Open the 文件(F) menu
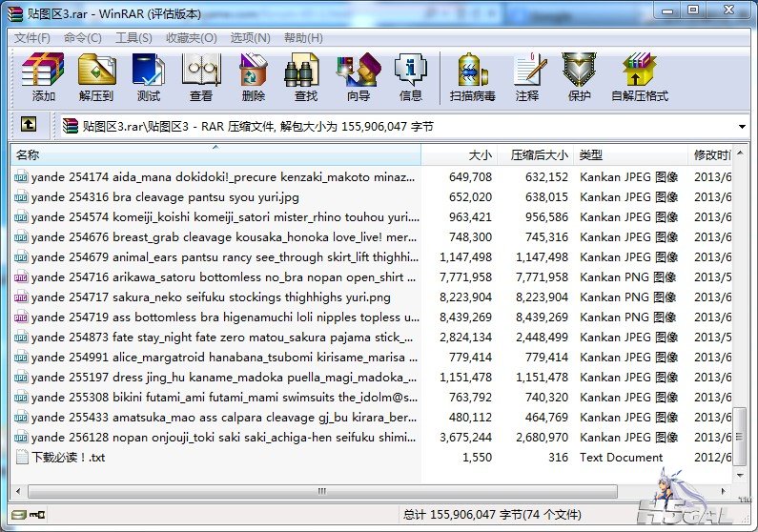Image resolution: width=758 pixels, height=532 pixels. pyautogui.click(x=32, y=38)
